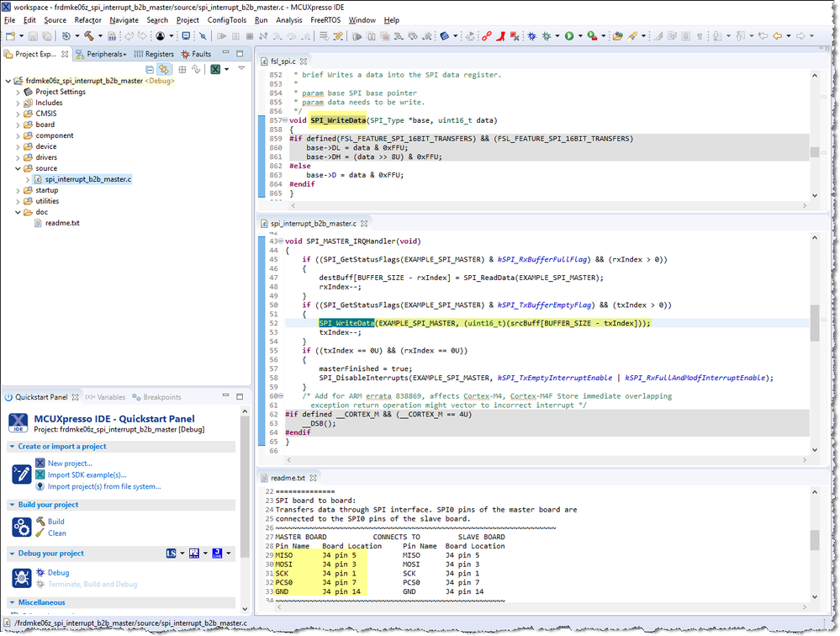Resume program execution in the debug toolbar

point(221,37)
